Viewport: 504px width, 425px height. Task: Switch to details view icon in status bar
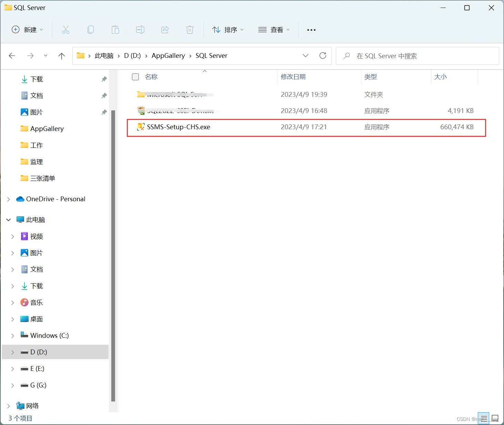(484, 419)
